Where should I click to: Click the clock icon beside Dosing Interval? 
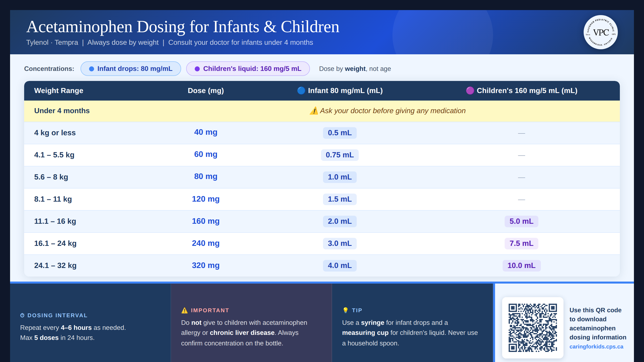click(22, 315)
